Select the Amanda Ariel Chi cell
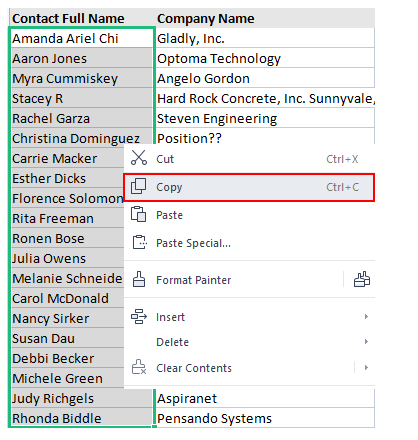Screen dimensions: 418x440 click(x=82, y=38)
